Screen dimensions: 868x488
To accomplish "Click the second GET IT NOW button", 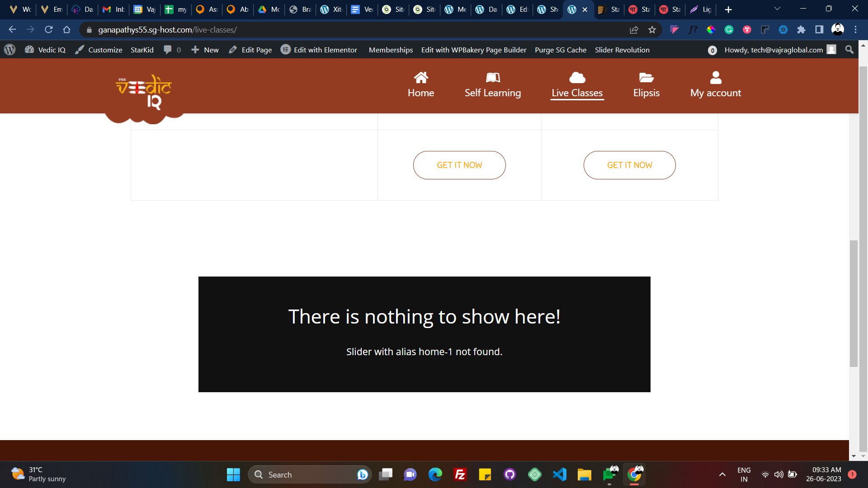I will (630, 165).
